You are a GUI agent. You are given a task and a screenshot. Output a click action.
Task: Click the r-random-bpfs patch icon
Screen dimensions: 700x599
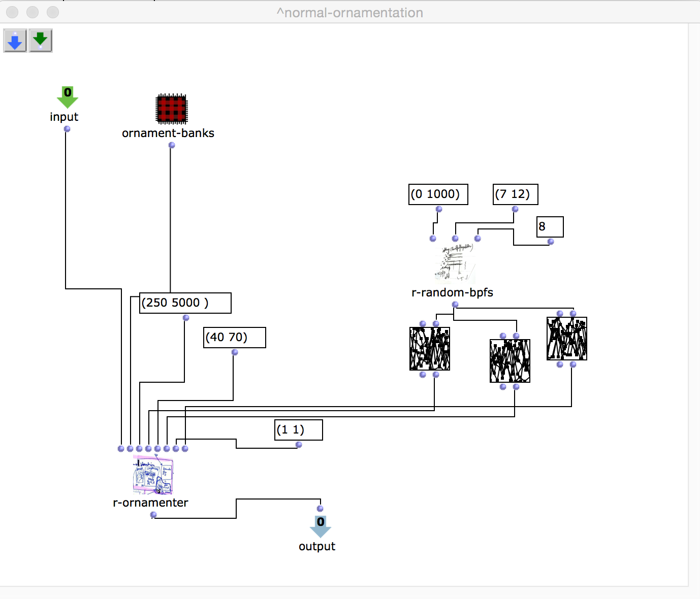tap(456, 263)
